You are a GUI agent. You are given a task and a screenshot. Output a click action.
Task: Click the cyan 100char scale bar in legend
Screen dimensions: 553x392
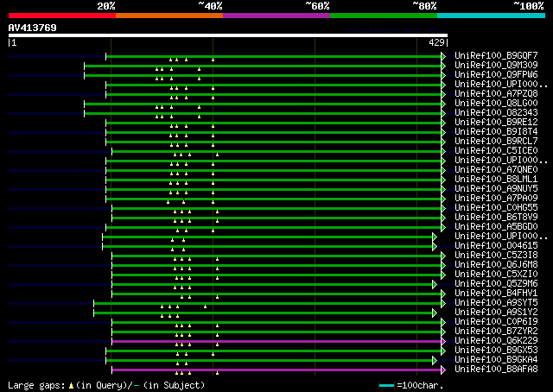pyautogui.click(x=386, y=385)
